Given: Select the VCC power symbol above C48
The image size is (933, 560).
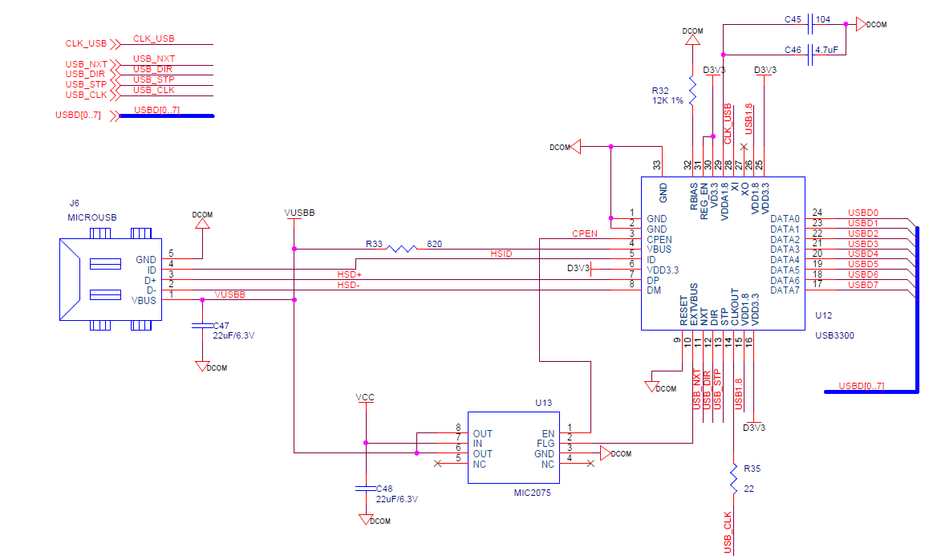Looking at the screenshot, I should [365, 398].
